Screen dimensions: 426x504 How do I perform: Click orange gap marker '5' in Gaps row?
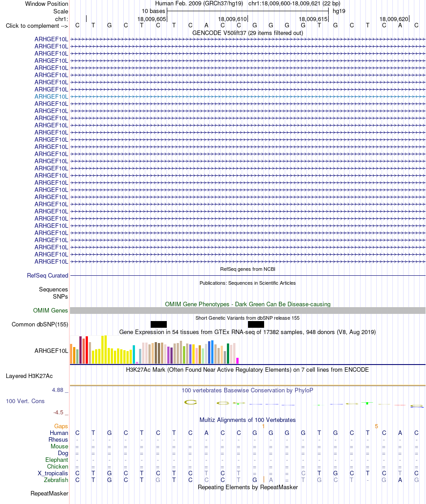376,426
